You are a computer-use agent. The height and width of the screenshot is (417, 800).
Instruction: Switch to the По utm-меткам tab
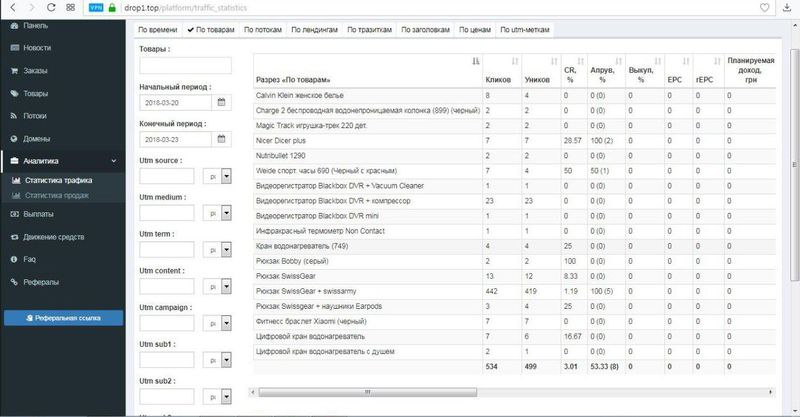click(x=524, y=30)
